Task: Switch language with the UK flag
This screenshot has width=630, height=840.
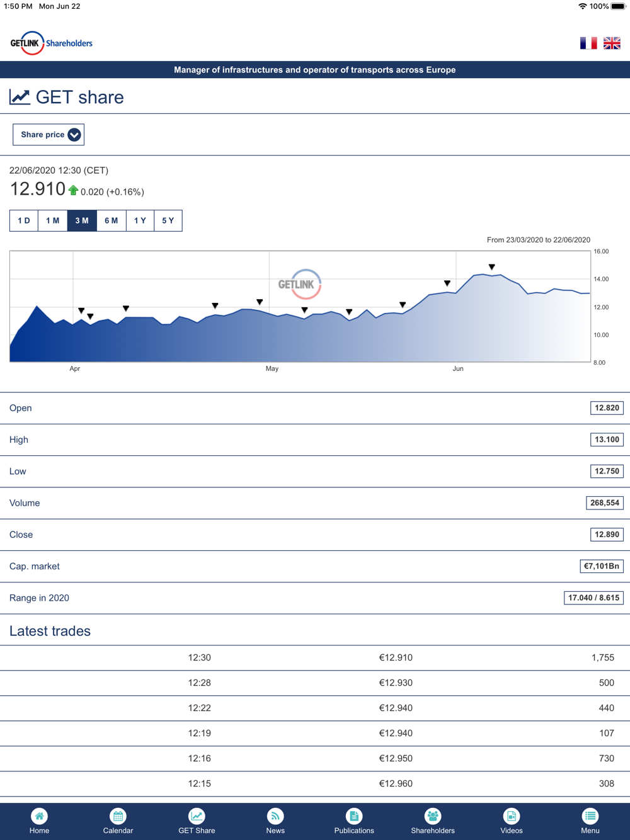Action: coord(612,43)
